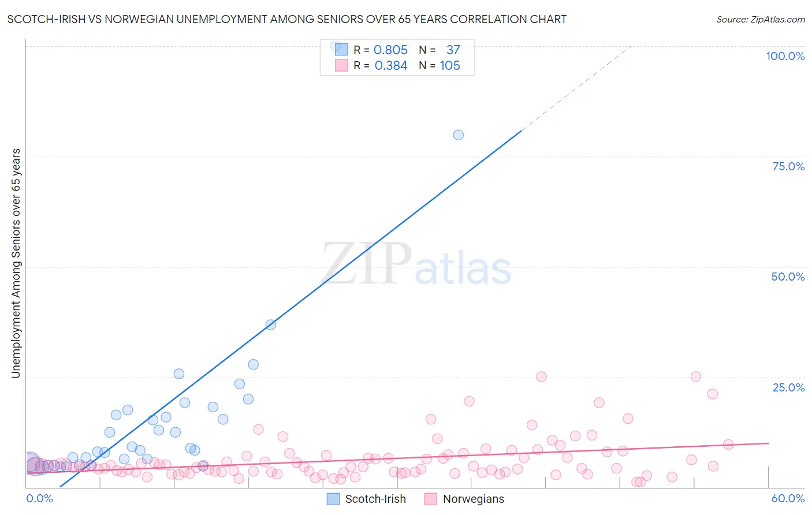The image size is (812, 515).
Task: Click the Norwegians pink legend swatch
Action: pos(431,499)
